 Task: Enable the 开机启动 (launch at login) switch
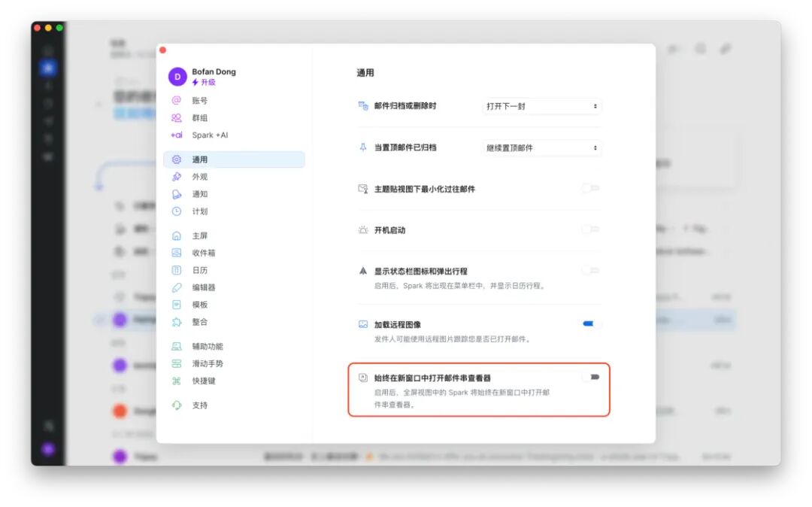coord(590,229)
